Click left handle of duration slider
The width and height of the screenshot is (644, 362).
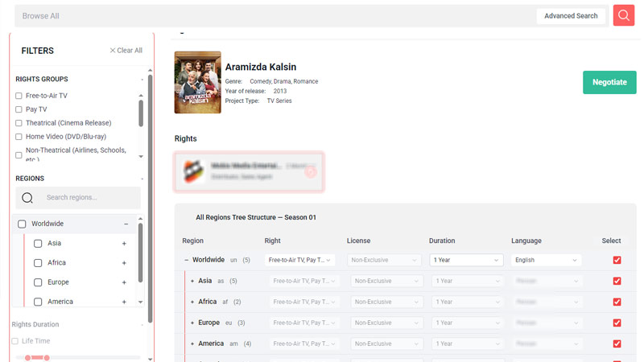pos(27,358)
